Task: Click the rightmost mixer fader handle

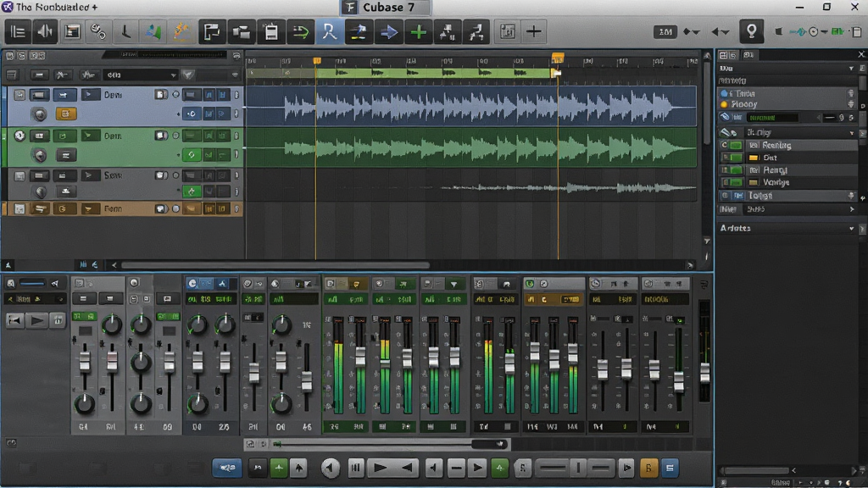Action: [x=704, y=373]
